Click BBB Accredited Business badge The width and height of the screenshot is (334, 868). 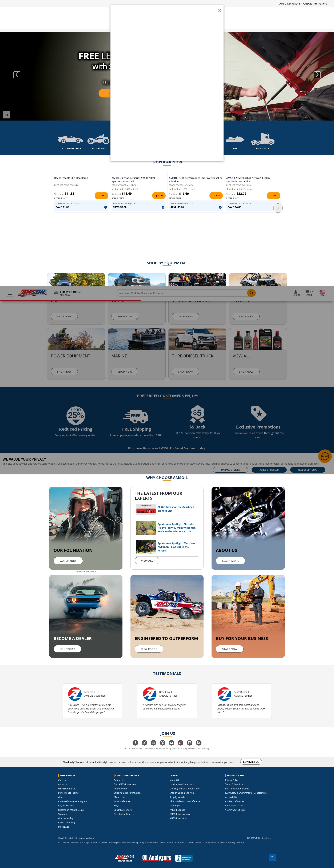pos(184,858)
